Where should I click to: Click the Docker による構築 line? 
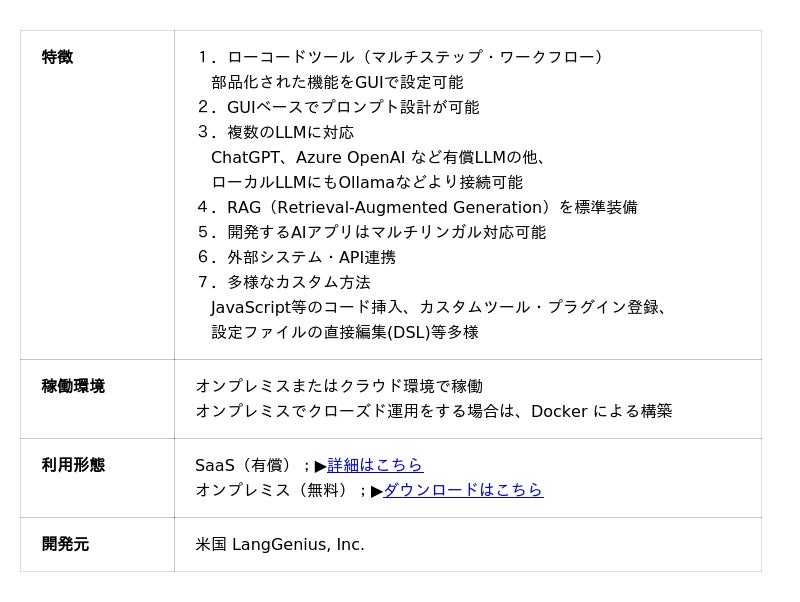click(434, 411)
